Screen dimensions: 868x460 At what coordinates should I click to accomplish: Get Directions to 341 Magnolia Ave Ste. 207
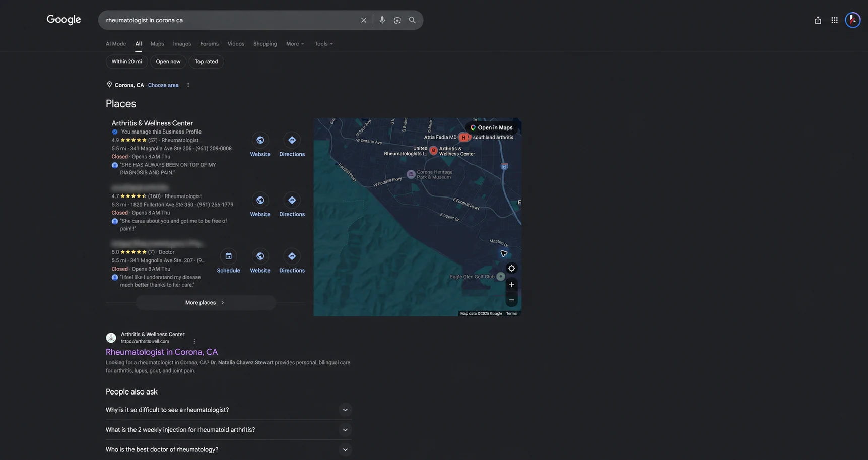click(x=292, y=261)
